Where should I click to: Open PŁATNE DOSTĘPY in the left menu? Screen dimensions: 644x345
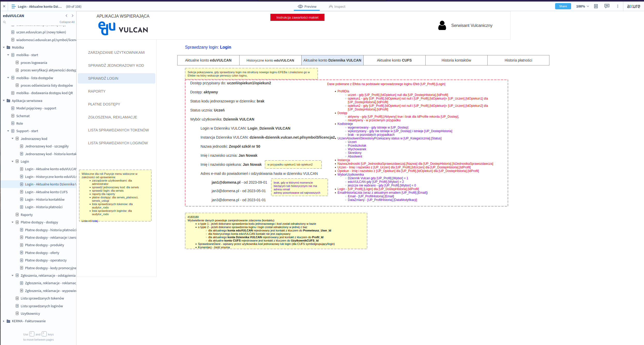[x=104, y=104]
